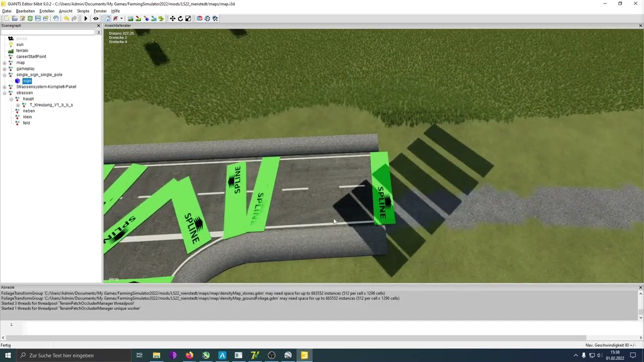Expand the T_Kreuzung_V1_b_b_s node

(18, 105)
